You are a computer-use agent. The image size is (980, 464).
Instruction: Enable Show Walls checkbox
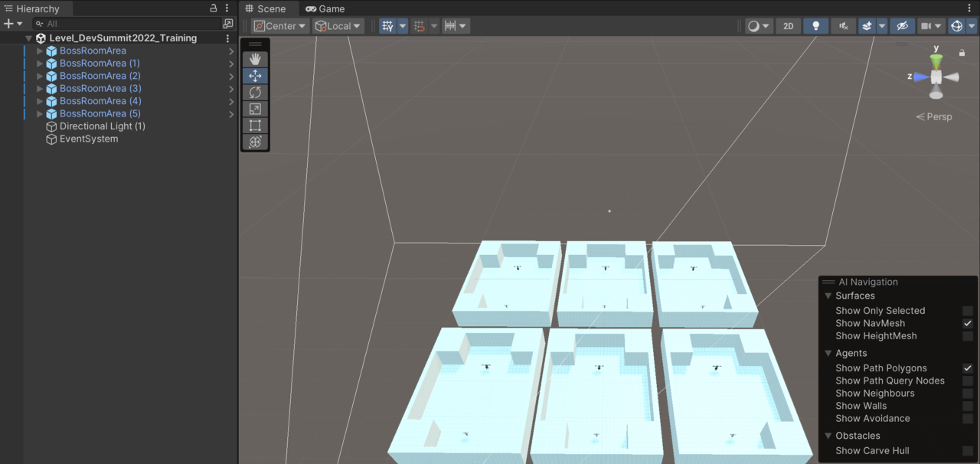click(968, 407)
